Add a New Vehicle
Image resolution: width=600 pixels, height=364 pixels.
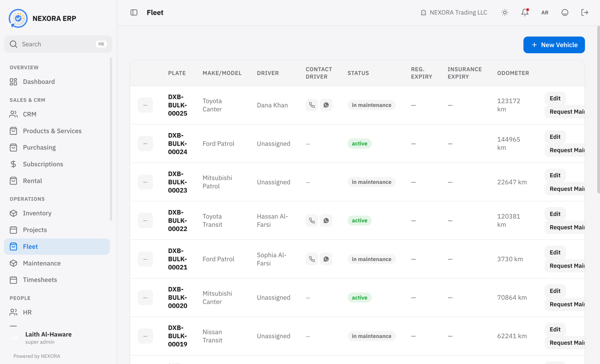[x=554, y=45]
